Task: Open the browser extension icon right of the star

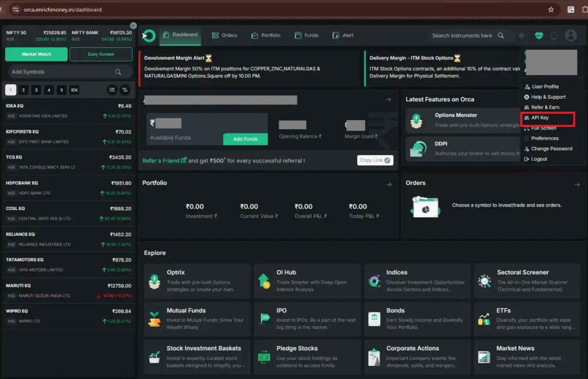Action: [x=571, y=10]
